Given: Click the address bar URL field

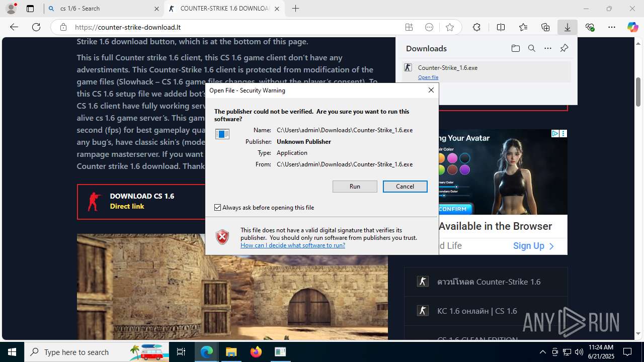Looking at the screenshot, I should (x=236, y=27).
